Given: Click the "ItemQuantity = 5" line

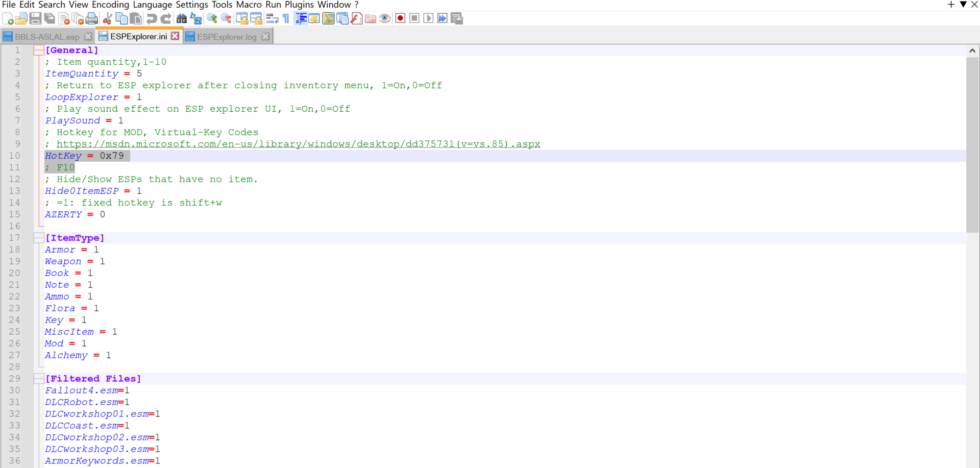Looking at the screenshot, I should click(93, 73).
